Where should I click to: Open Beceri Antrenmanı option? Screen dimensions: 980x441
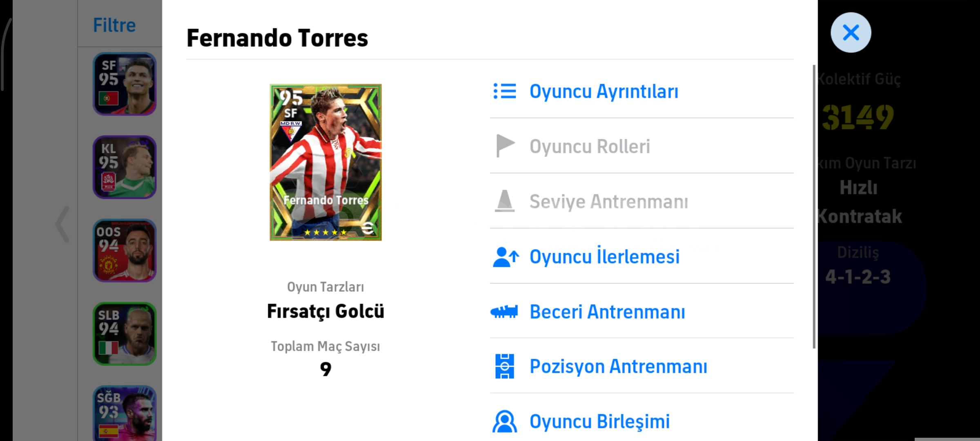[607, 312]
